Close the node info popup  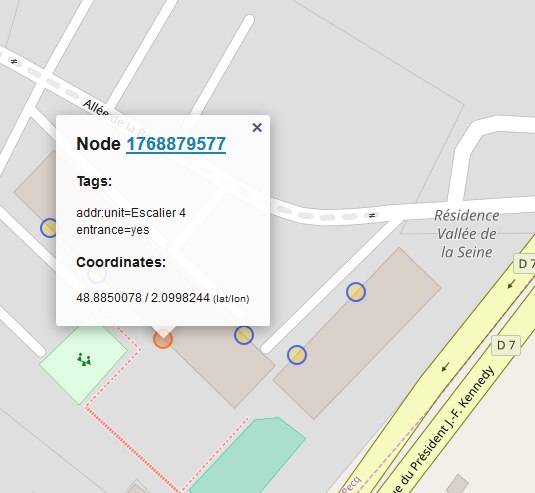[257, 128]
